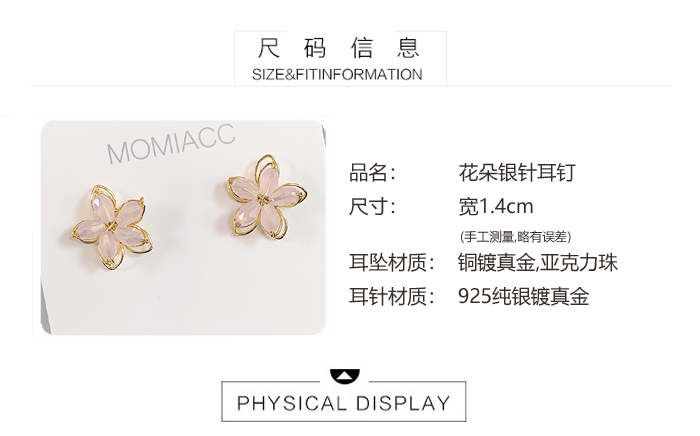Image resolution: width=700 pixels, height=436 pixels.
Task: Click the SIZE&FITINFORMATION subtitle
Action: 337,75
